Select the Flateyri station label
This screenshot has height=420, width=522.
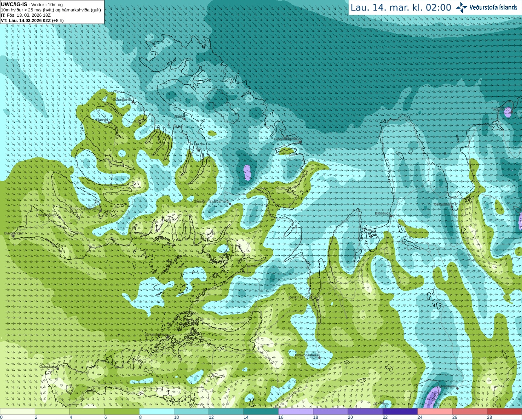coord(102,120)
